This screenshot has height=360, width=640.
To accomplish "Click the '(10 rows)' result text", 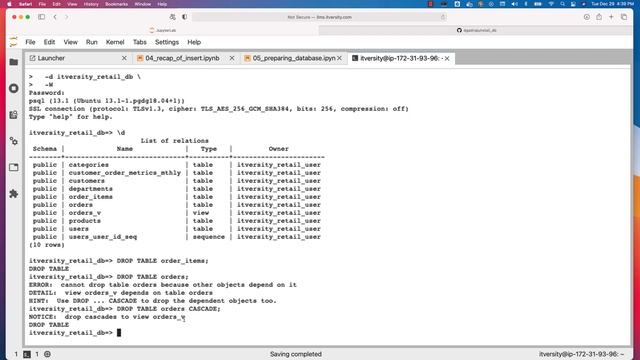I will click(47, 245).
